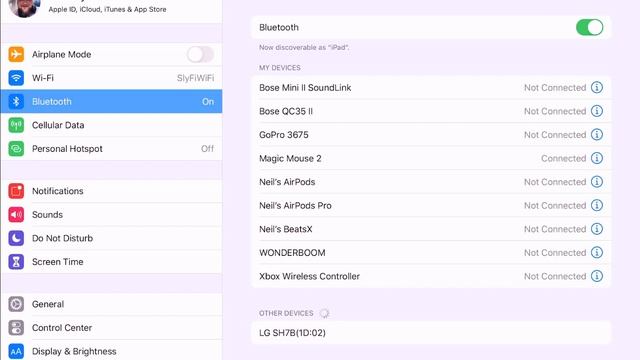Open info for Neil's AirPods
Image resolution: width=640 pixels, height=360 pixels.
click(x=597, y=182)
